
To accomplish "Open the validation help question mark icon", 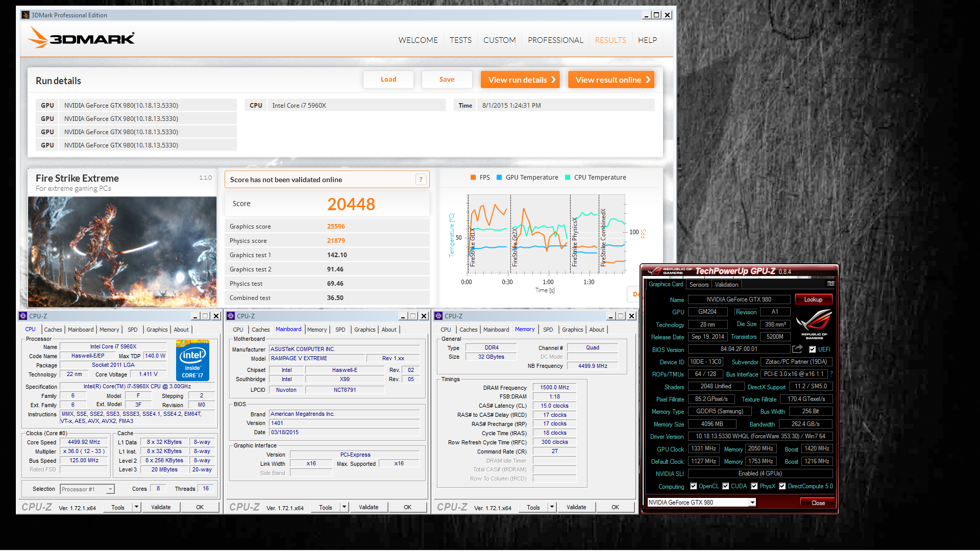I will (x=421, y=180).
